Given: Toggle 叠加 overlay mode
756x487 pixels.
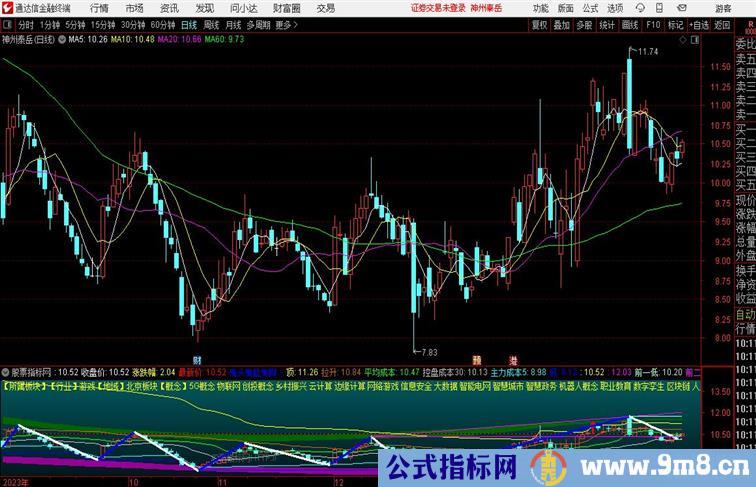Looking at the screenshot, I should pyautogui.click(x=563, y=25).
